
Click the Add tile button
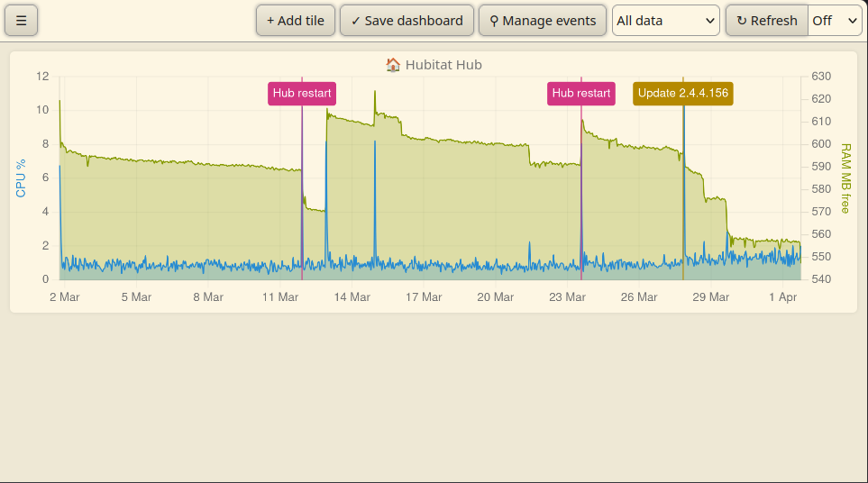(x=295, y=21)
